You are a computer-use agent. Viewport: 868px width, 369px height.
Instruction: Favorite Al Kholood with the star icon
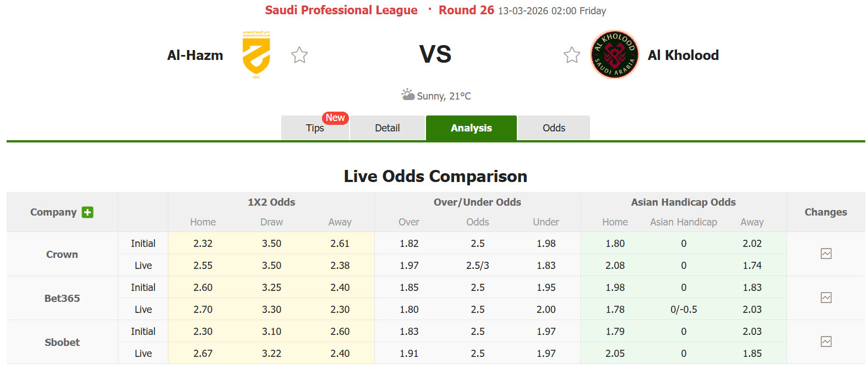[x=572, y=55]
